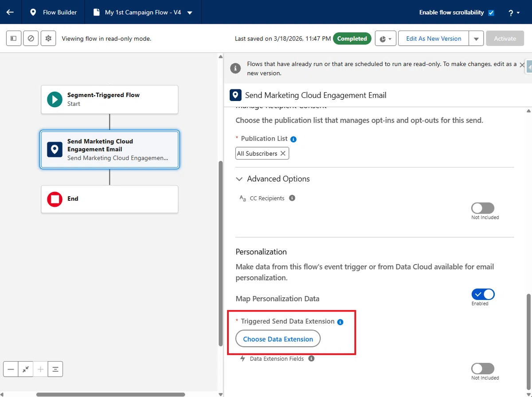Click the Activate button
This screenshot has height=397, width=532.
[505, 39]
